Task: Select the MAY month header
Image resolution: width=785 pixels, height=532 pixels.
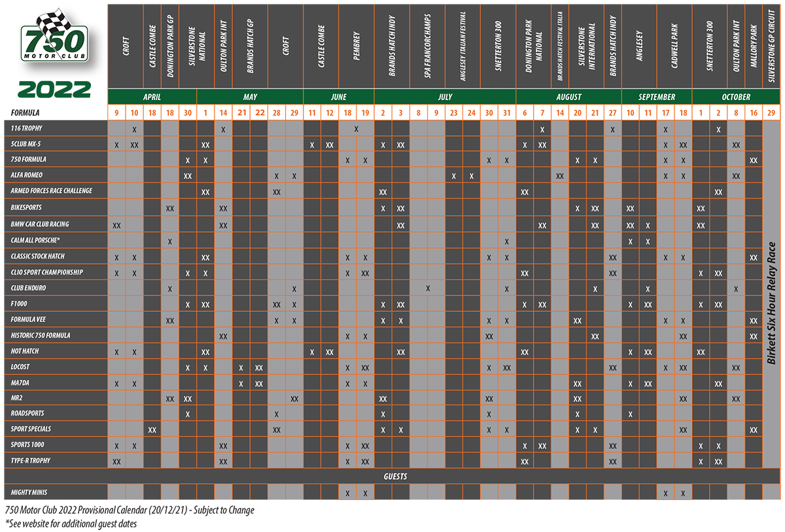Action: (x=250, y=97)
